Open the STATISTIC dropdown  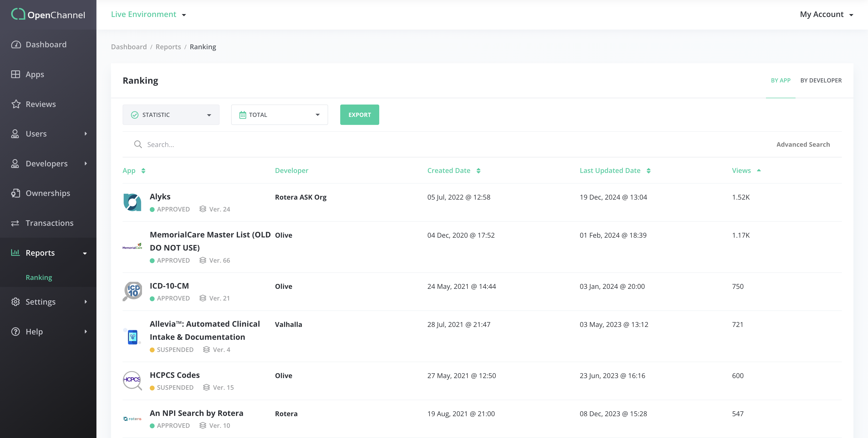[x=171, y=115]
